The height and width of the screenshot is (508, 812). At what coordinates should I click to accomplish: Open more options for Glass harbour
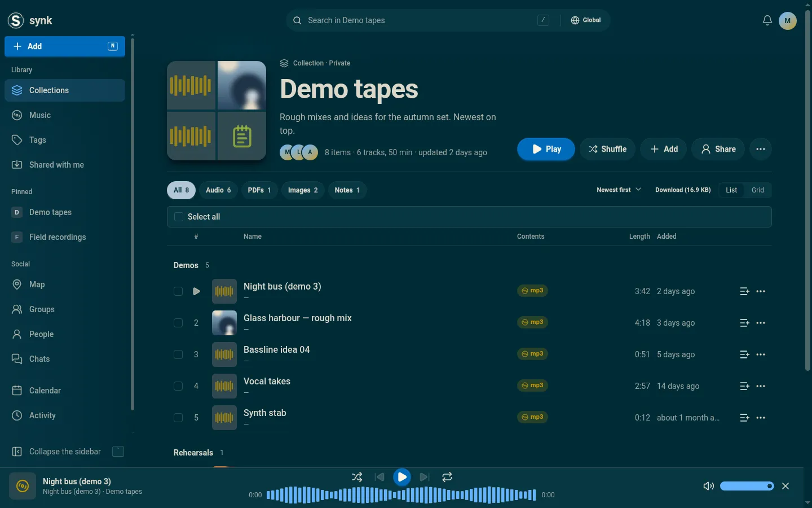point(761,323)
